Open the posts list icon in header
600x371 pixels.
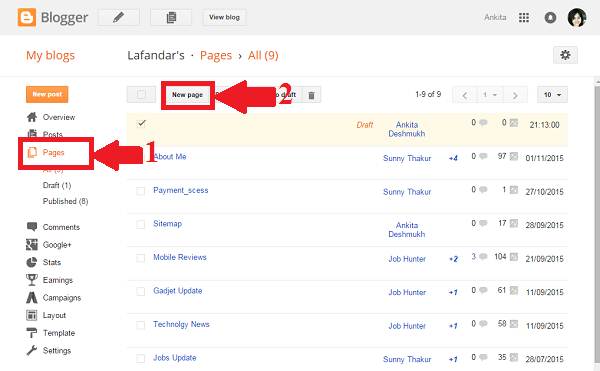pos(171,17)
